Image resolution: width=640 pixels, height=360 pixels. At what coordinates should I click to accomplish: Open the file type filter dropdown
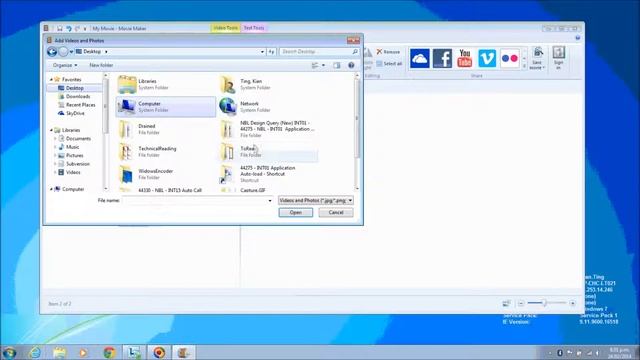pos(316,200)
